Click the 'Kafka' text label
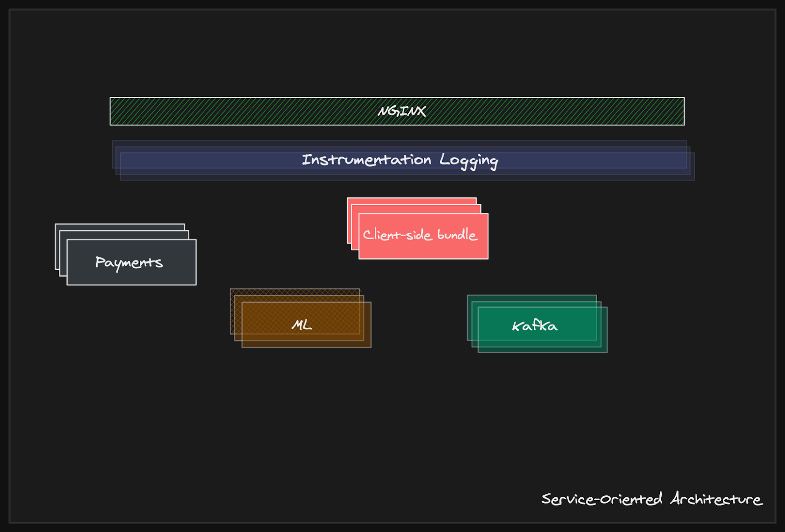 535,325
